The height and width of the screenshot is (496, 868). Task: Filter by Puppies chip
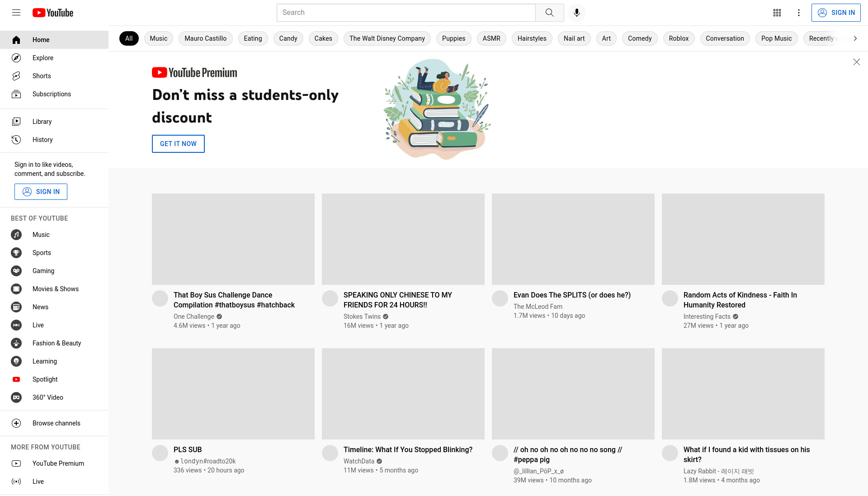pos(453,38)
